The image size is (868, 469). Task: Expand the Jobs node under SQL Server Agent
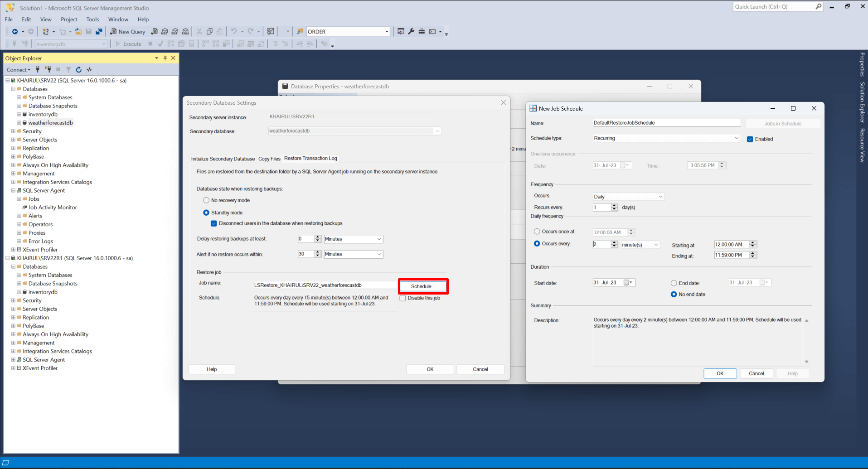tap(19, 199)
